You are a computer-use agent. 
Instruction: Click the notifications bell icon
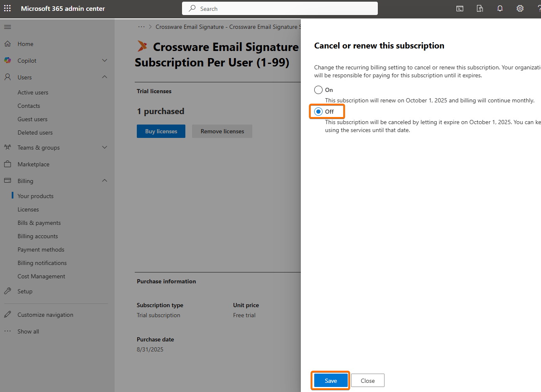pos(500,8)
